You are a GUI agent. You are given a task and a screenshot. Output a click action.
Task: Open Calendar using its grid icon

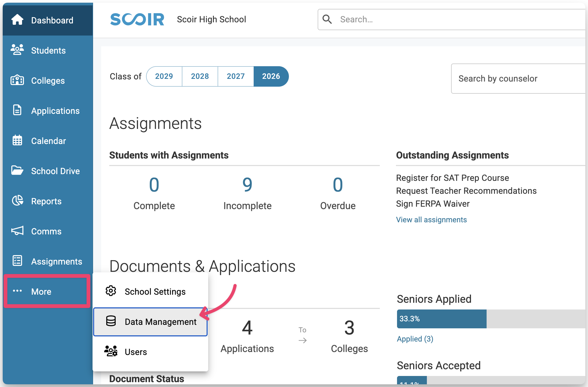17,140
